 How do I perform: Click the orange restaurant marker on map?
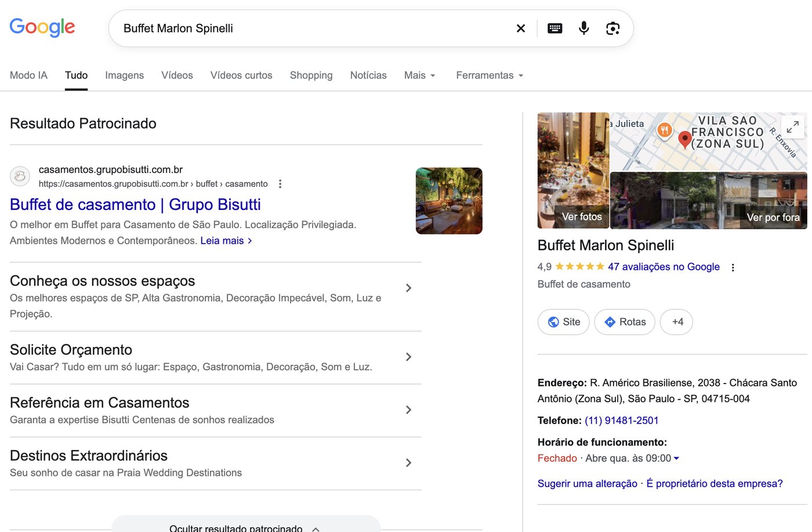[x=665, y=131]
